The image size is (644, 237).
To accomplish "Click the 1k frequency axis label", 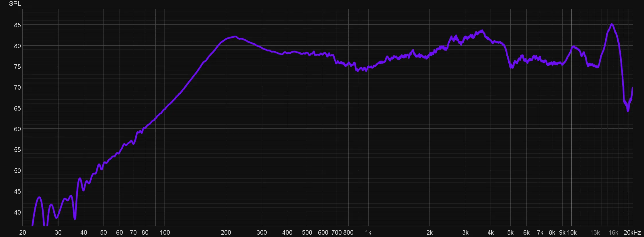I will click(368, 233).
